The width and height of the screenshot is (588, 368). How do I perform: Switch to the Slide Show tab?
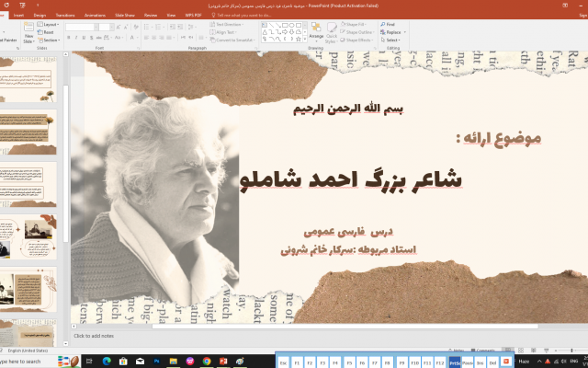coord(125,15)
